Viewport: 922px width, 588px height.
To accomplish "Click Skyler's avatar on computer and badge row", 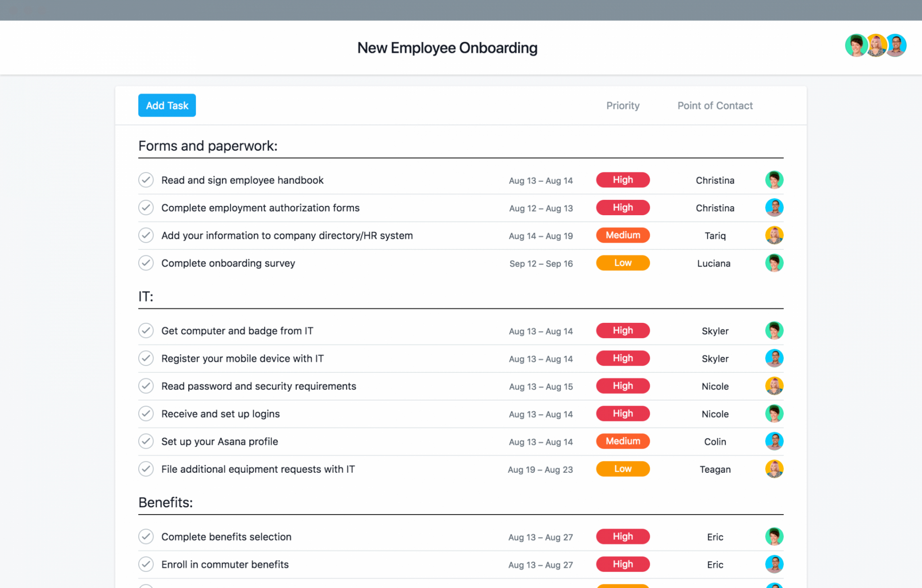I will (x=774, y=330).
